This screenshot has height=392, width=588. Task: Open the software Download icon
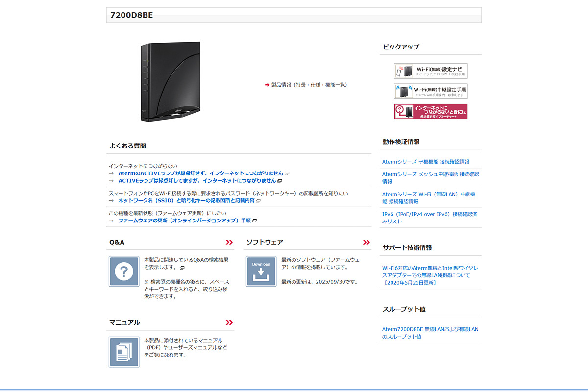(x=261, y=271)
